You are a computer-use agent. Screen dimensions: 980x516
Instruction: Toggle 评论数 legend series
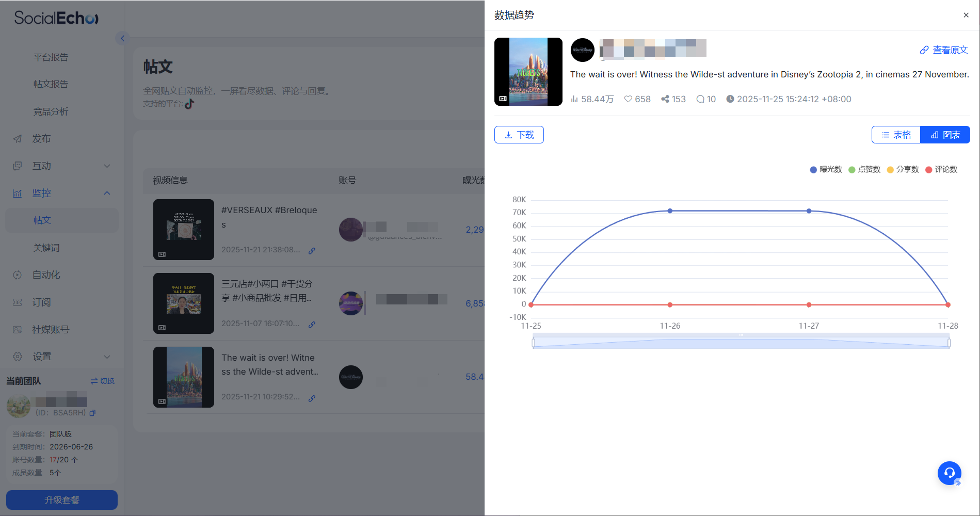[941, 169]
